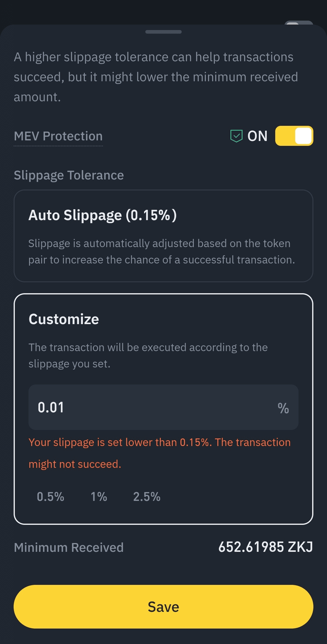
Task: Tap the underlined MEV Protection label
Action: point(58,136)
